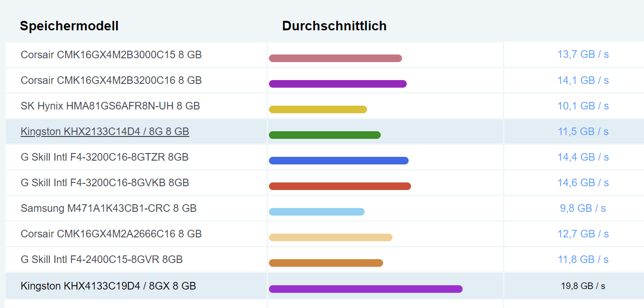This screenshot has height=308, width=644.
Task: Click the Corsair CMK16GX4M2B3000C15 8 GB entry
Action: point(111,55)
